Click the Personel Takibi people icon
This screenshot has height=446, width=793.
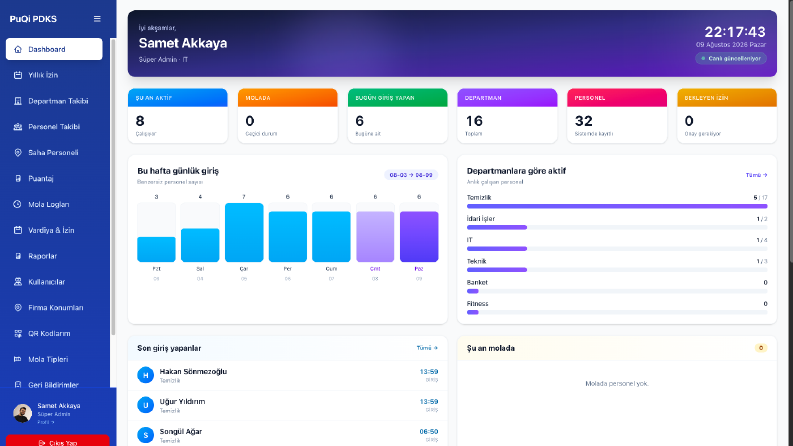tap(18, 126)
